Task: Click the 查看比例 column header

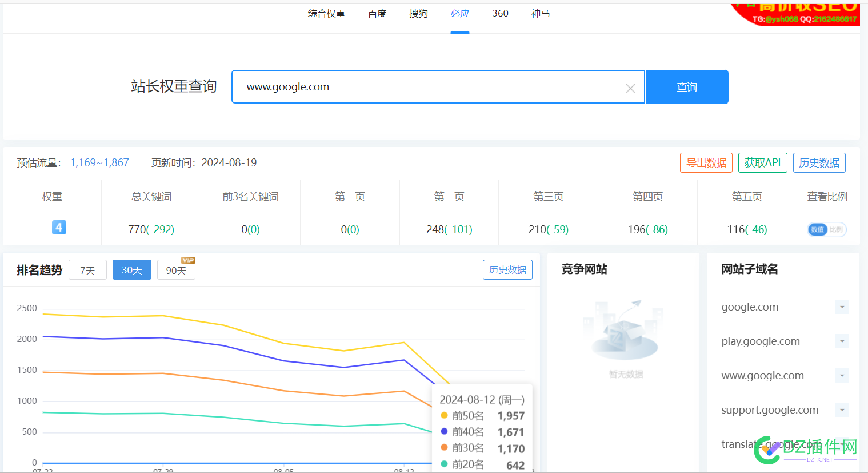Action: (x=827, y=197)
